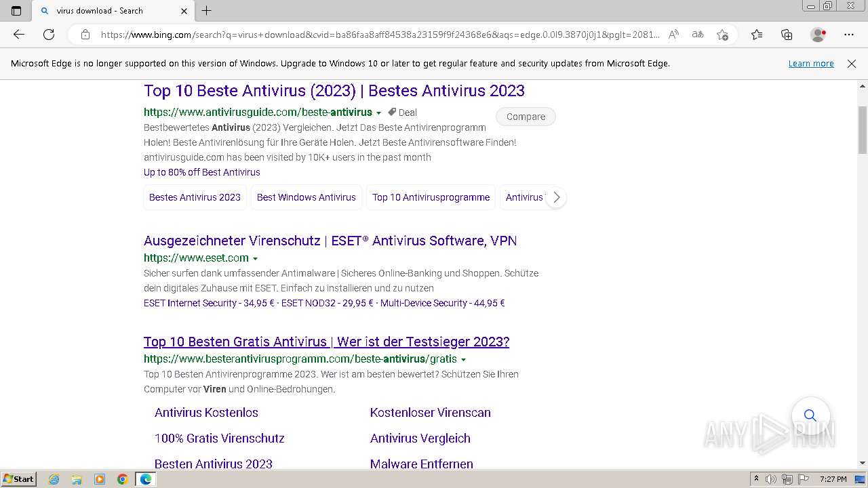Click the scrollbar down arrow
Screen dimensions: 868x488
(x=863, y=463)
